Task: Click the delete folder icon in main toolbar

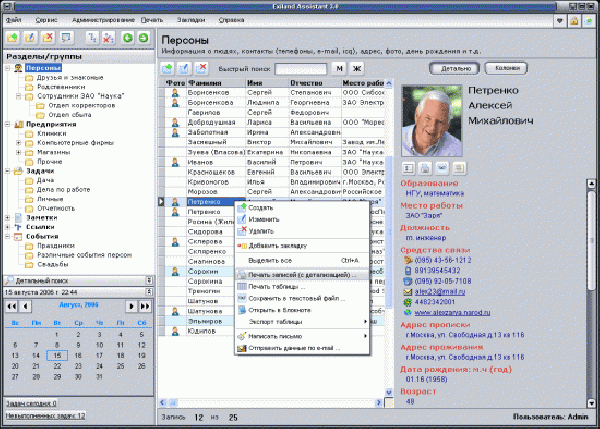Action: pos(47,37)
